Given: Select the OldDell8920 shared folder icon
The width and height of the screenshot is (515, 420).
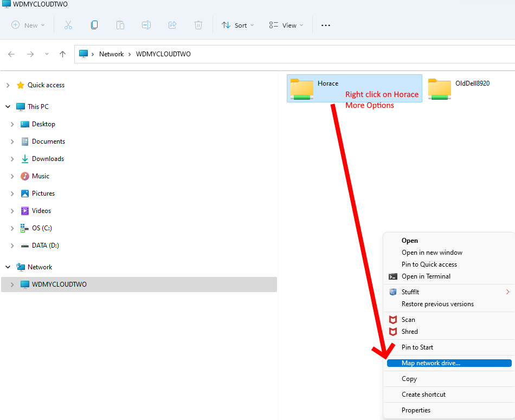Looking at the screenshot, I should [x=440, y=89].
